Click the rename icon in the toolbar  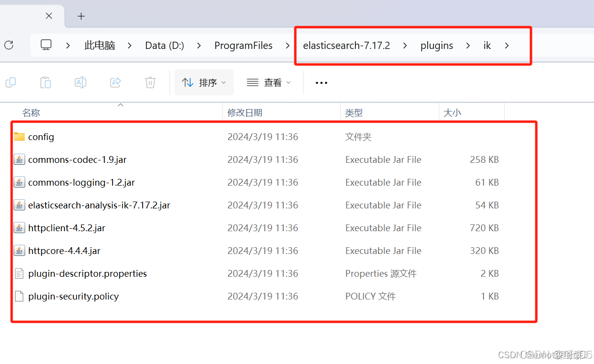pos(80,82)
